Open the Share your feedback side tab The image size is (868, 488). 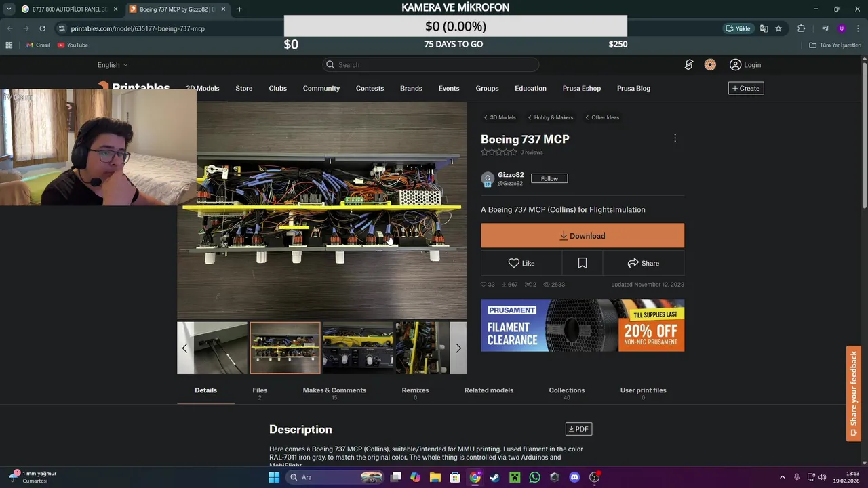click(854, 394)
